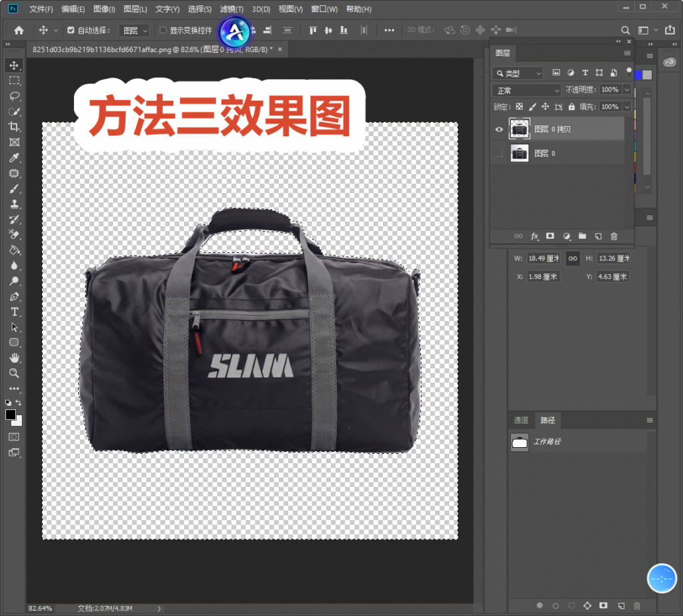
Task: Expand the status bar info arrow
Action: (159, 609)
